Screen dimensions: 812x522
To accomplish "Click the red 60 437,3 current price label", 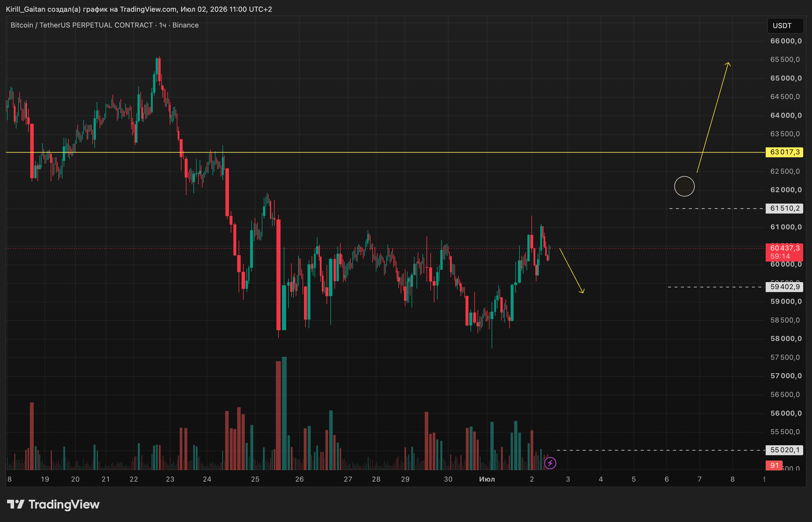I will (784, 252).
